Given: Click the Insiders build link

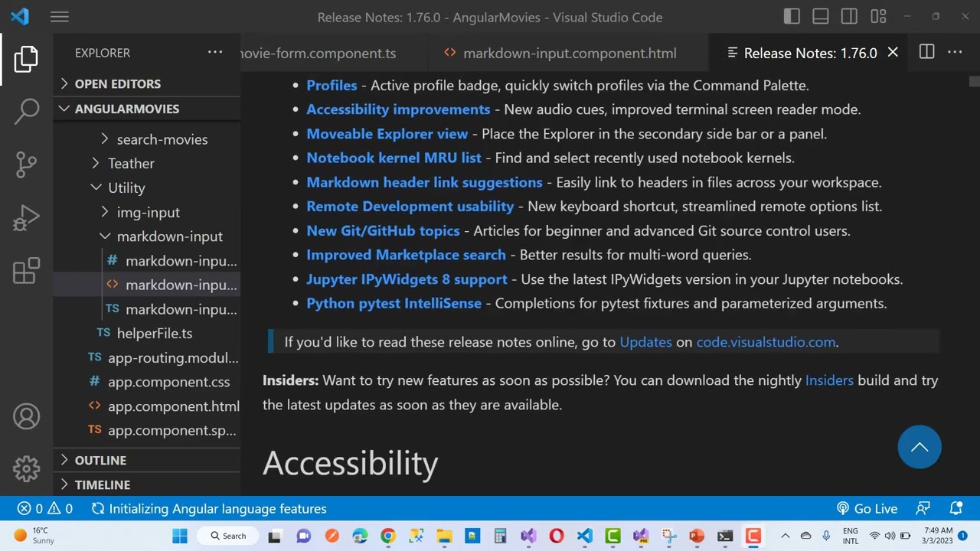Looking at the screenshot, I should pyautogui.click(x=828, y=380).
